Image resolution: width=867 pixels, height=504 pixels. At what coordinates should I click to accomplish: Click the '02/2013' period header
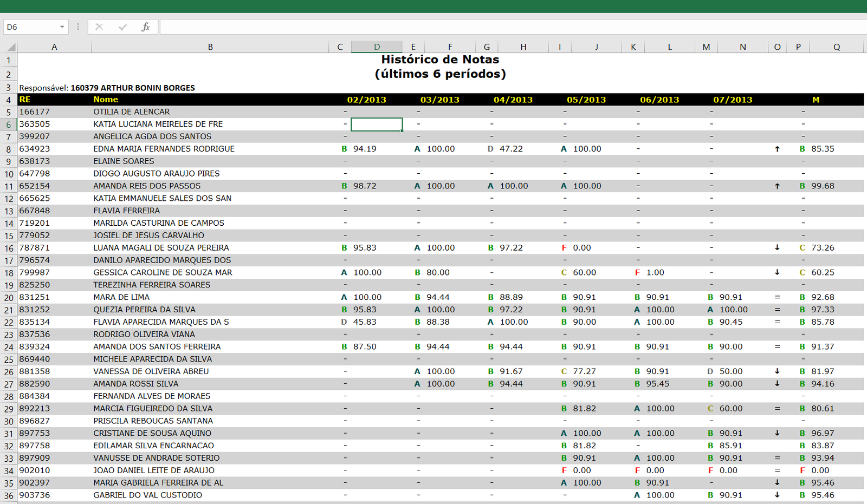[x=367, y=100]
